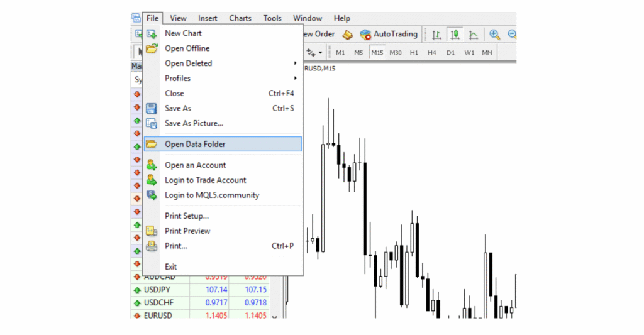Switch chart to bar chart type

[x=436, y=35]
